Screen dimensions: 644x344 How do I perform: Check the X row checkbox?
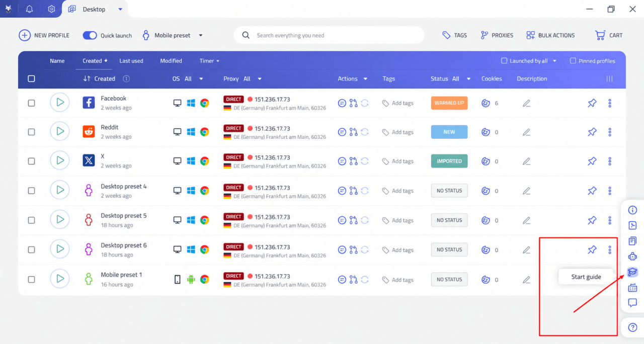tap(31, 161)
